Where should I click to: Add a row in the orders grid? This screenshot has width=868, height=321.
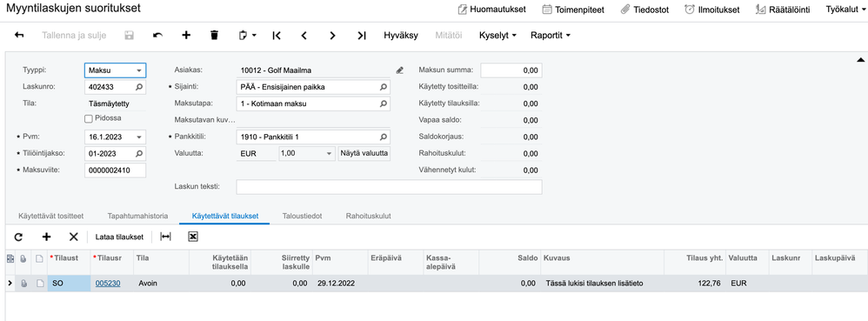pyautogui.click(x=46, y=237)
